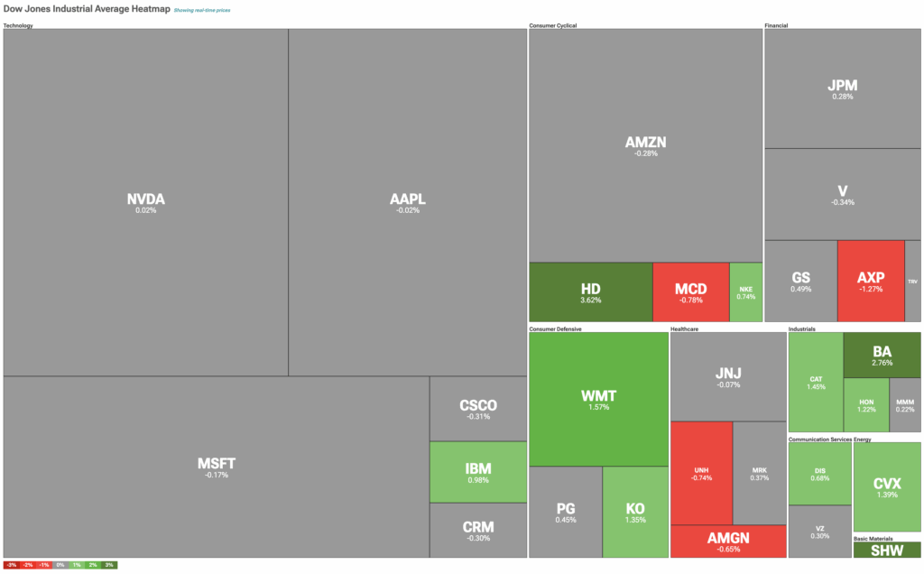Image resolution: width=924 pixels, height=574 pixels.
Task: Click the JPM tile in Financial
Action: [x=842, y=88]
